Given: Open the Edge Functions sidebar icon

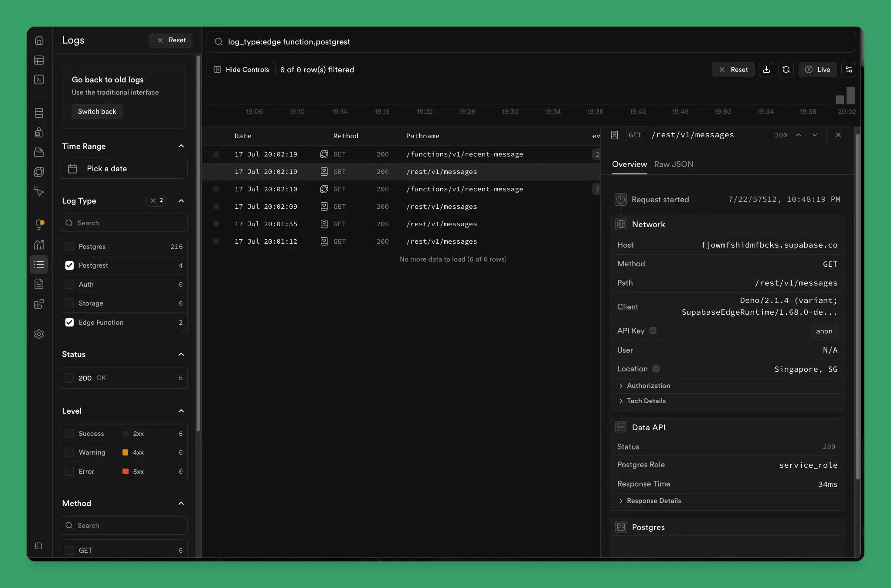Looking at the screenshot, I should pyautogui.click(x=39, y=172).
